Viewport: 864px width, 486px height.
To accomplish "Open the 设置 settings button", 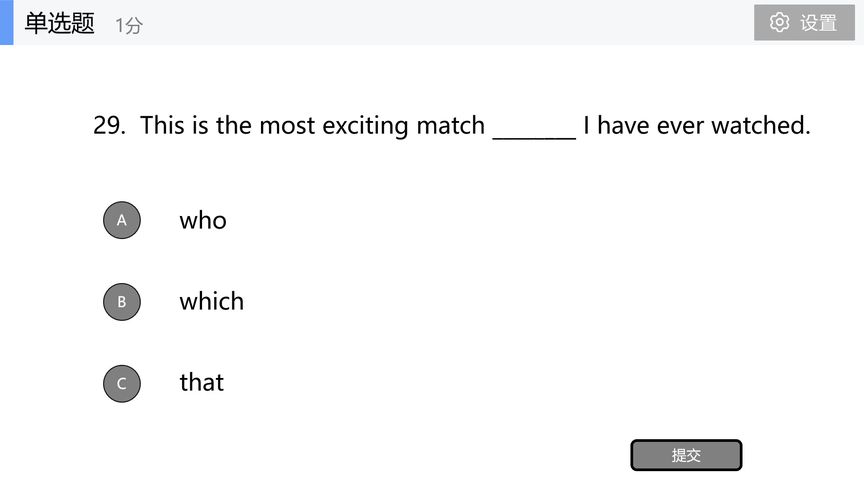I will [x=804, y=23].
